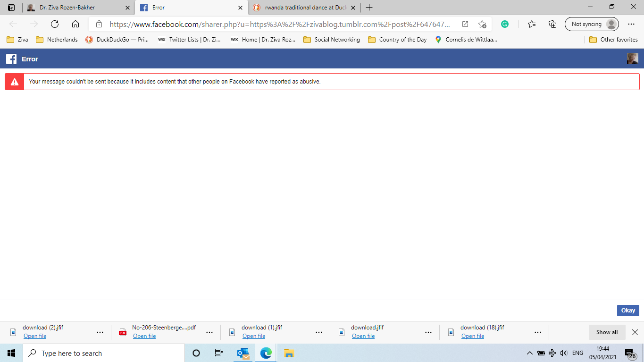This screenshot has width=644, height=362.
Task: Open file for download (18).jfif
Action: (473, 336)
